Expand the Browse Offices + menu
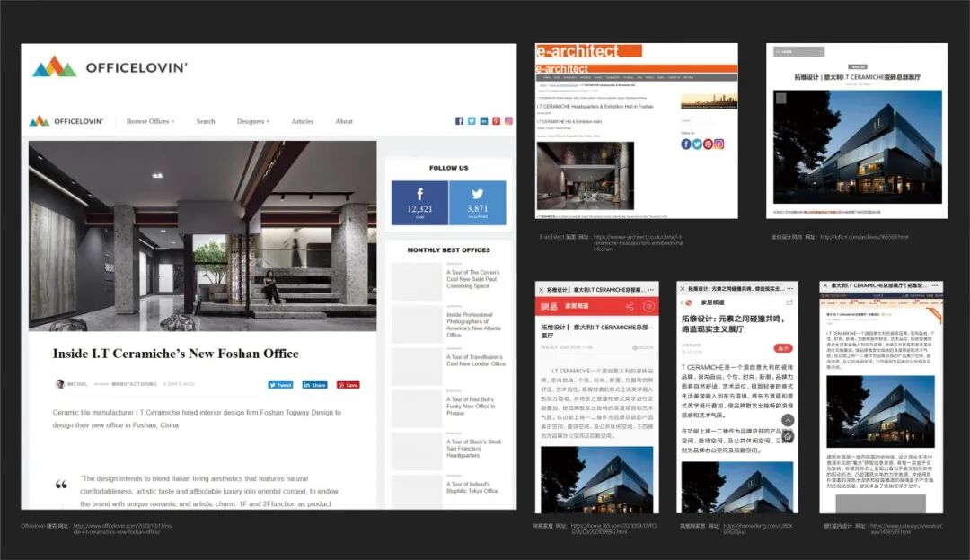 coord(150,121)
